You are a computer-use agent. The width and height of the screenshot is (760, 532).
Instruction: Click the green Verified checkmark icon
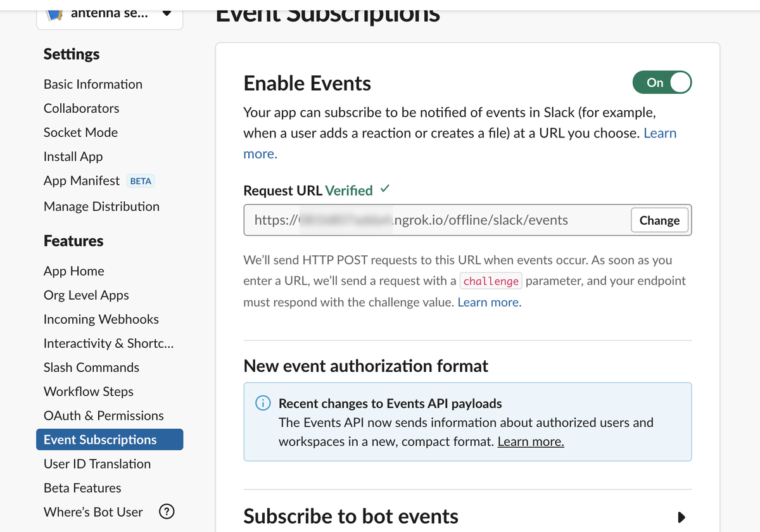(x=385, y=189)
